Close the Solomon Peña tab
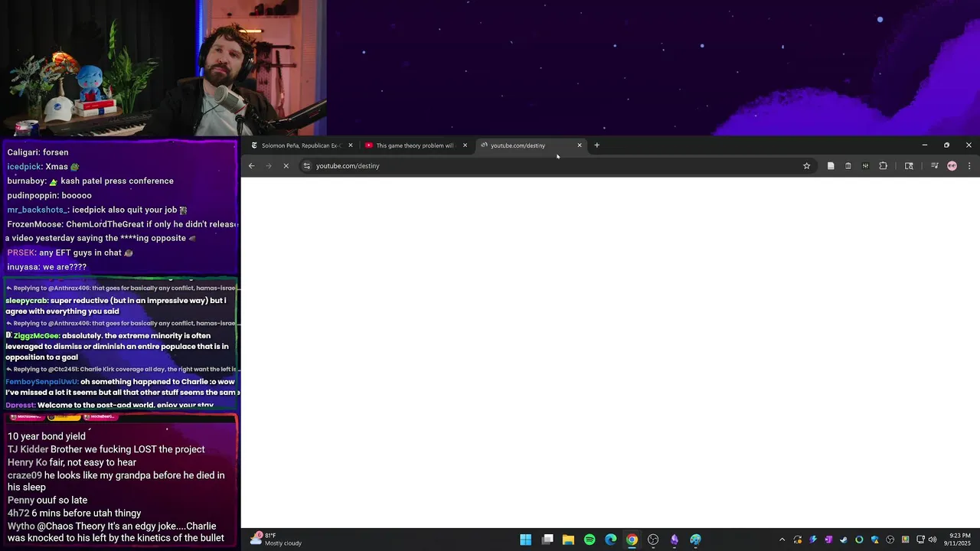 (x=351, y=145)
